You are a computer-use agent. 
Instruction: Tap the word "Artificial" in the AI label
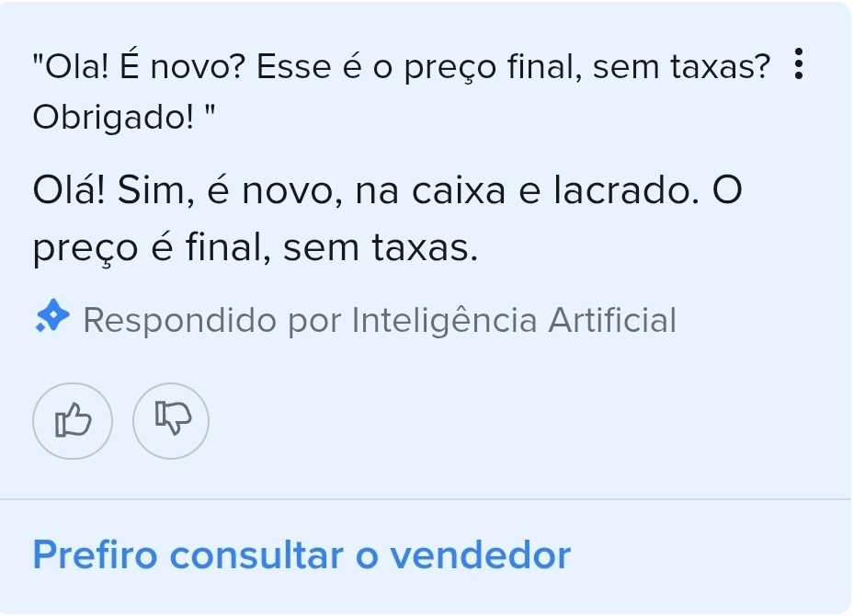(613, 321)
